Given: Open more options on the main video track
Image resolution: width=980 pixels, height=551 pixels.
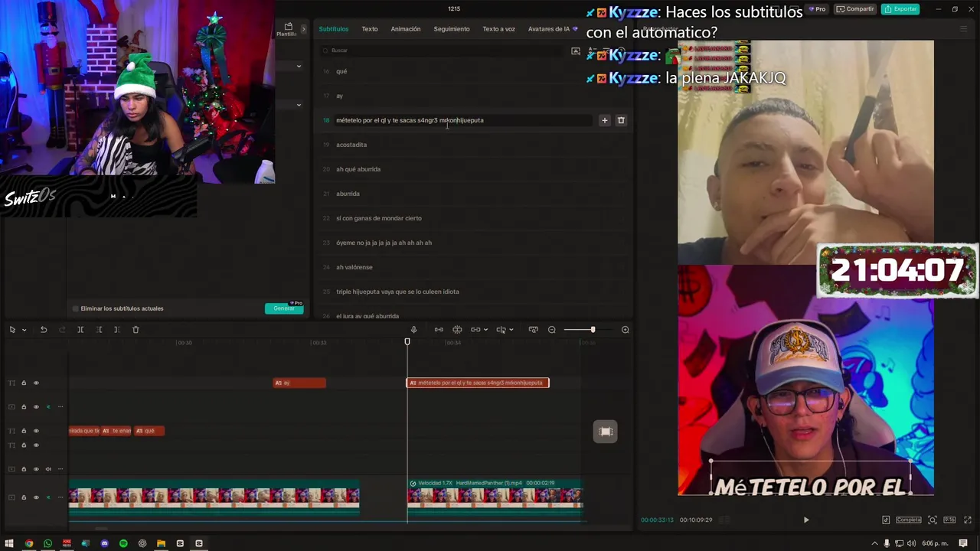Looking at the screenshot, I should pyautogui.click(x=60, y=497).
